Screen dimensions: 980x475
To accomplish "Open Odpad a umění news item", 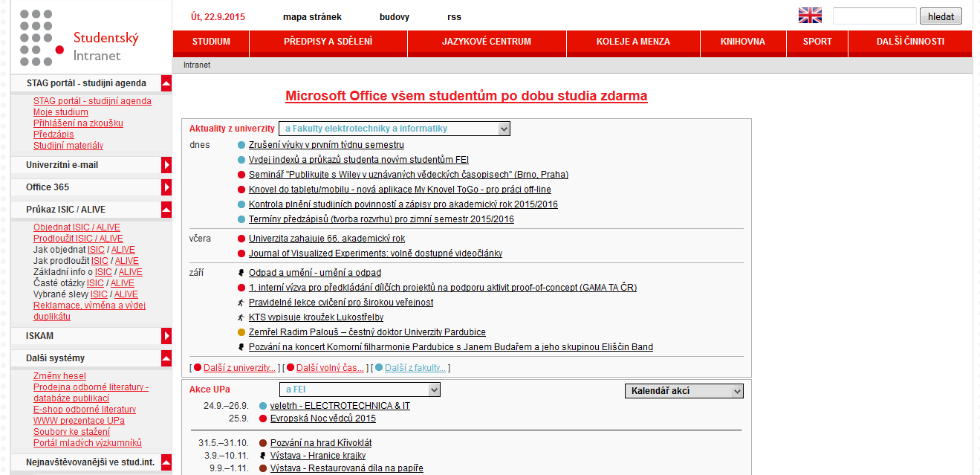I will [315, 273].
